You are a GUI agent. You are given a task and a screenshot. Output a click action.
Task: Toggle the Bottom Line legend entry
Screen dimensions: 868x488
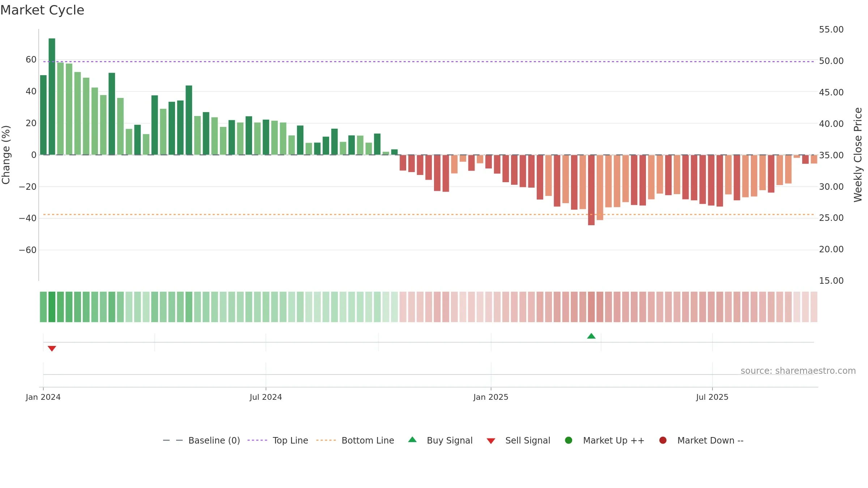click(x=355, y=440)
